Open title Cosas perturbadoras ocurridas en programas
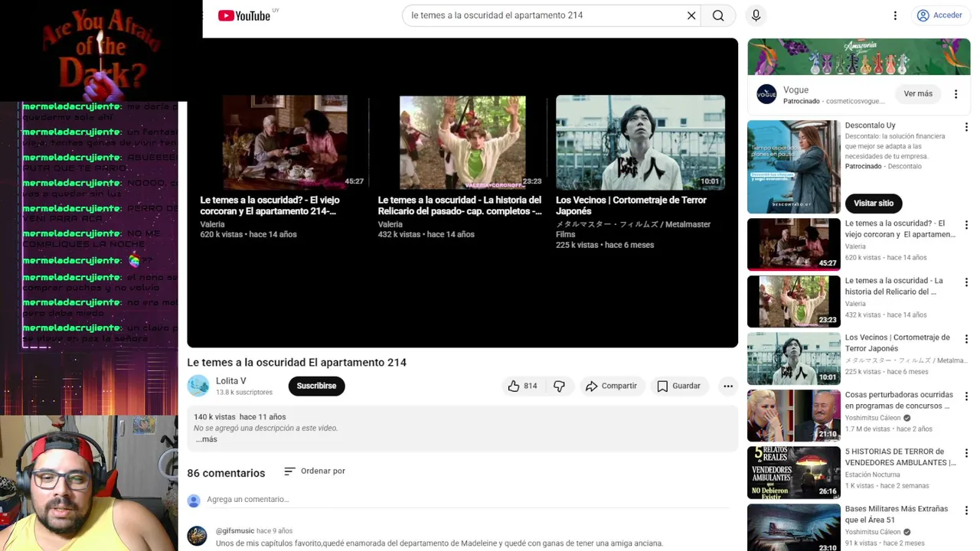This screenshot has width=980, height=551. [x=899, y=400]
